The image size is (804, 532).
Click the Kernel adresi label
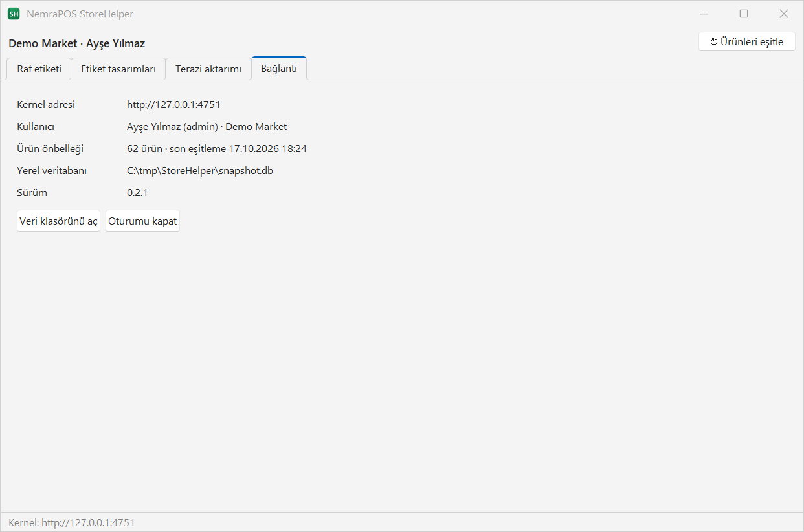click(x=46, y=104)
